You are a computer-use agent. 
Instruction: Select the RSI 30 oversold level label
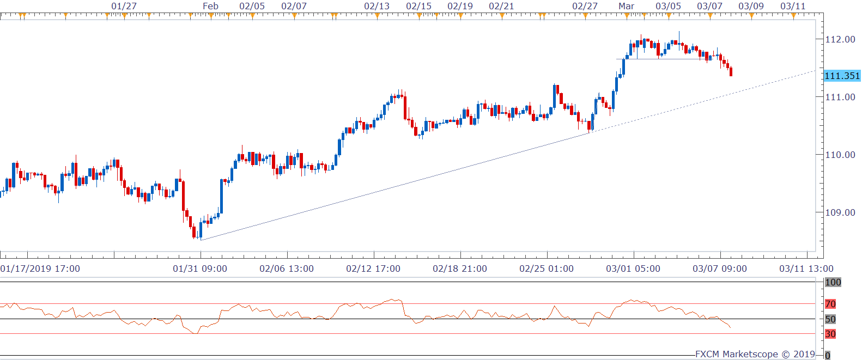[x=830, y=334]
